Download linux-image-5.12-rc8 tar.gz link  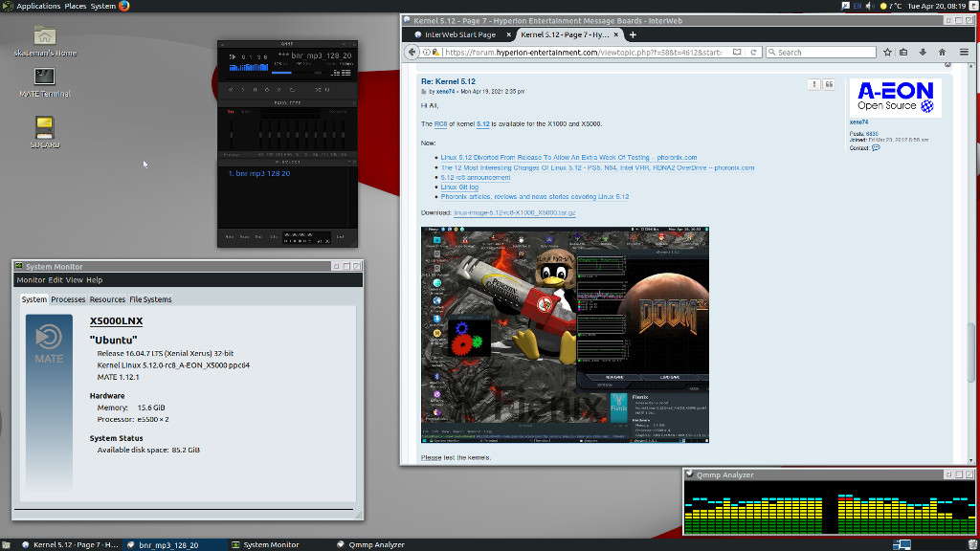click(x=514, y=213)
